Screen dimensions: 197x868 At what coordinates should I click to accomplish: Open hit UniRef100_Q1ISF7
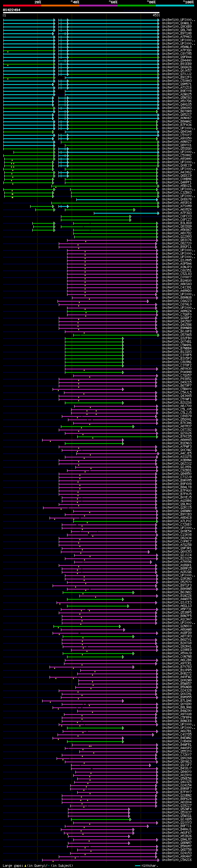tap(177, 765)
